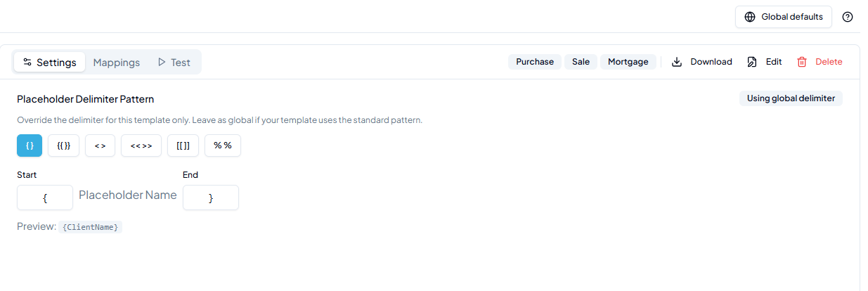Click the globe icon for Global defaults
868x291 pixels.
click(x=750, y=17)
